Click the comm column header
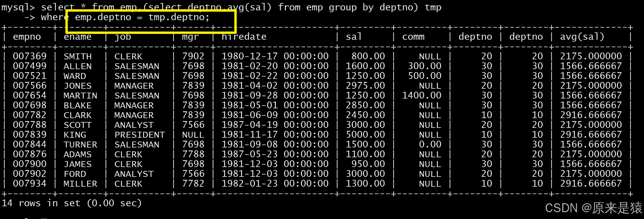Viewport: 644px width, 219px height. point(413,37)
